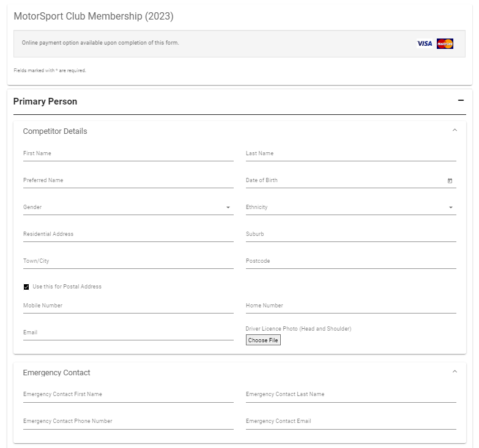Focus the First Name field
The height and width of the screenshot is (448, 479).
pos(128,154)
